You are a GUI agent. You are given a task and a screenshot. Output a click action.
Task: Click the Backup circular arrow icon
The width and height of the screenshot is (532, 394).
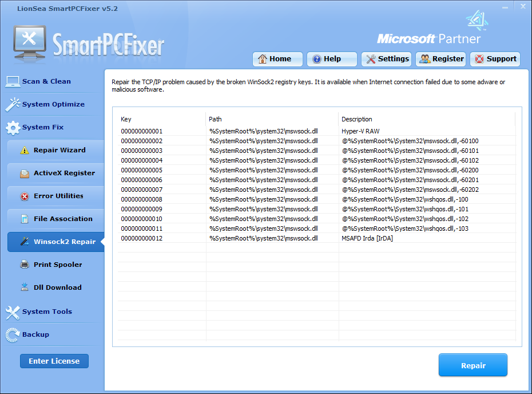coord(13,335)
